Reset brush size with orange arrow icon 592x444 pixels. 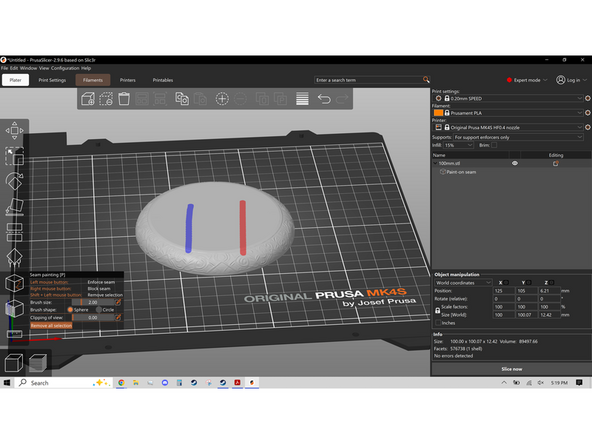[118, 302]
